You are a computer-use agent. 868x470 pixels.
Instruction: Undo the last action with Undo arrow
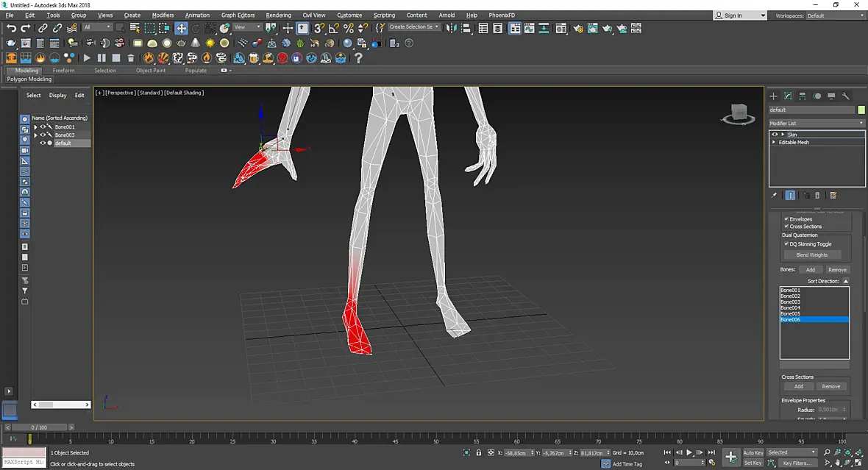click(x=11, y=28)
